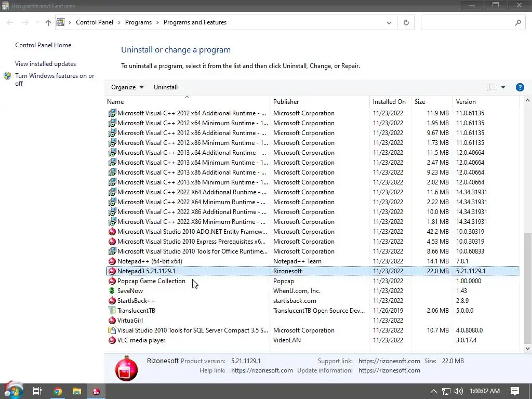Open View installed updates link
This screenshot has height=399, width=532.
(x=46, y=64)
